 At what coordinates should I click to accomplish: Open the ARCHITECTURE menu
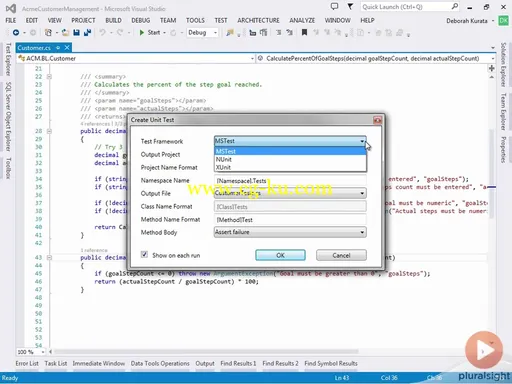click(x=258, y=21)
